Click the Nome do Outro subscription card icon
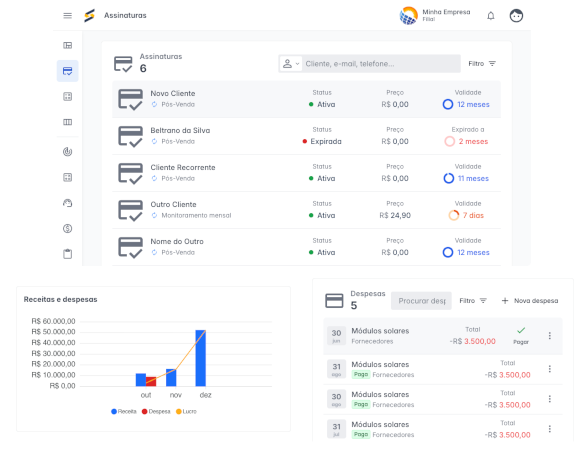584x451 pixels. (x=130, y=247)
